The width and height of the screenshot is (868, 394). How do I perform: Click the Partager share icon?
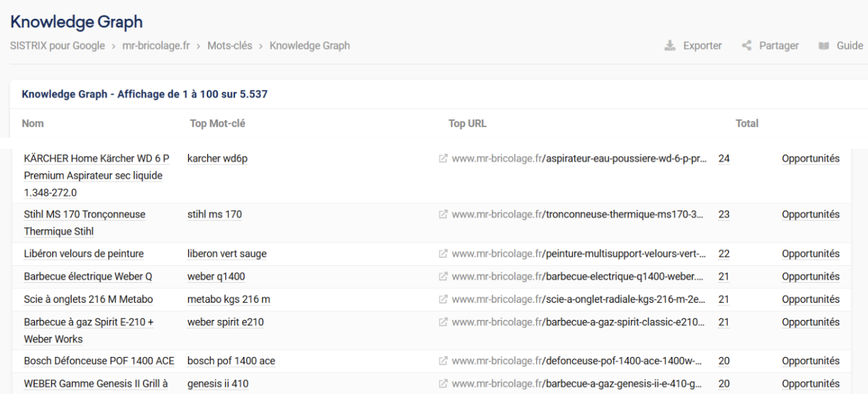click(x=747, y=46)
